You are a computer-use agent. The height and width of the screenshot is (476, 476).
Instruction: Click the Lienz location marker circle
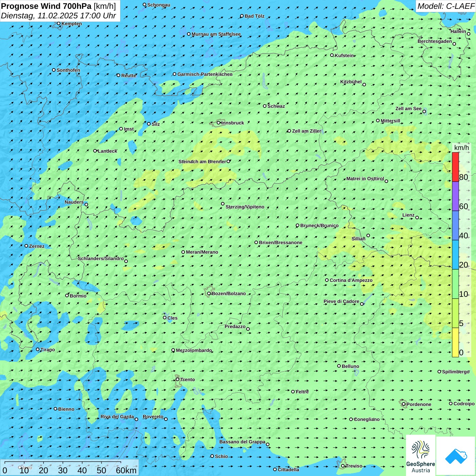coord(417,218)
